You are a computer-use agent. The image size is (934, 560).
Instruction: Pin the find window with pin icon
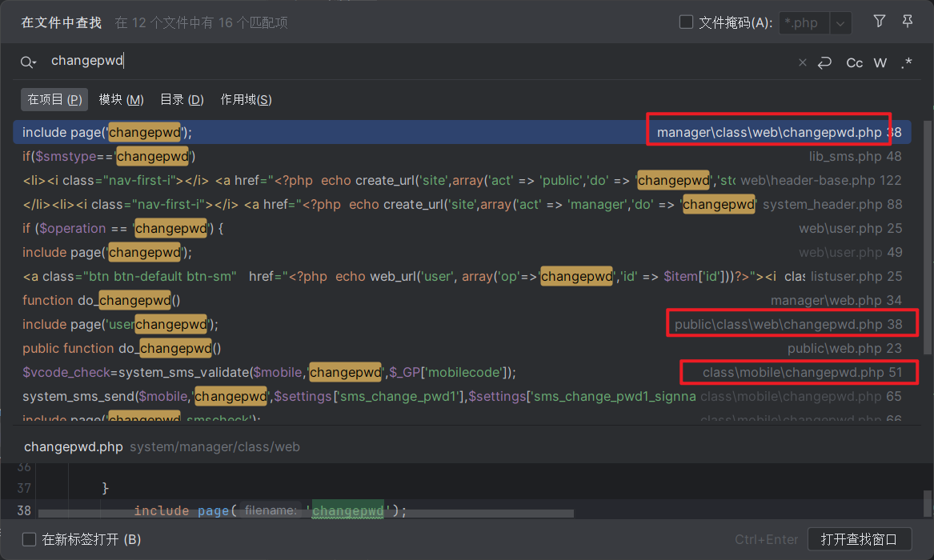coord(908,22)
